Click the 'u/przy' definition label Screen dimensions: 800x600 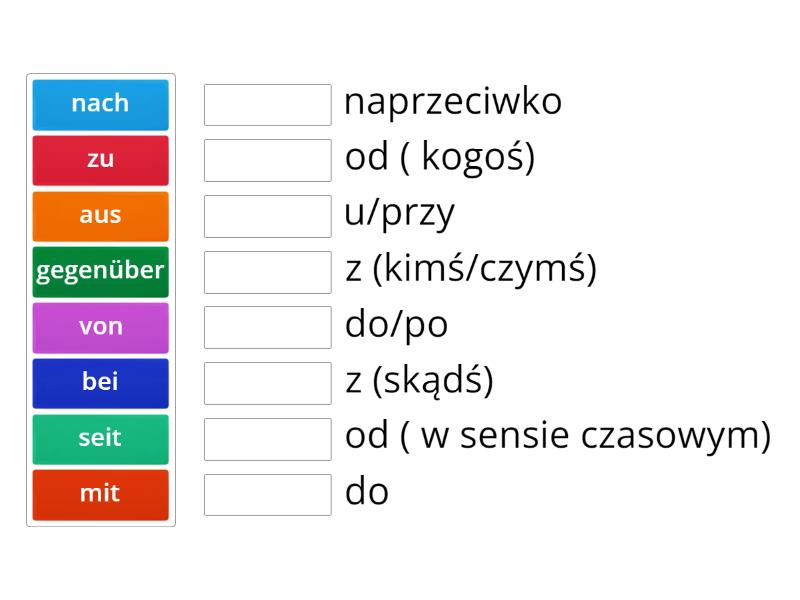[x=400, y=214]
